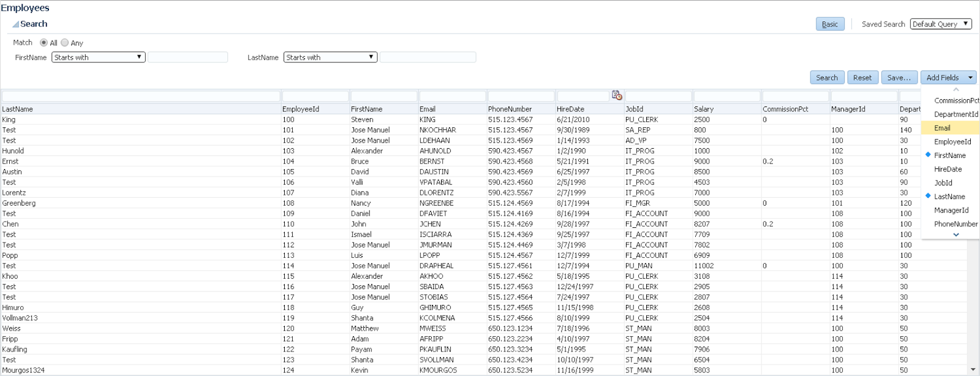Sort by the LastName column header
The image size is (980, 376).
tap(141, 109)
